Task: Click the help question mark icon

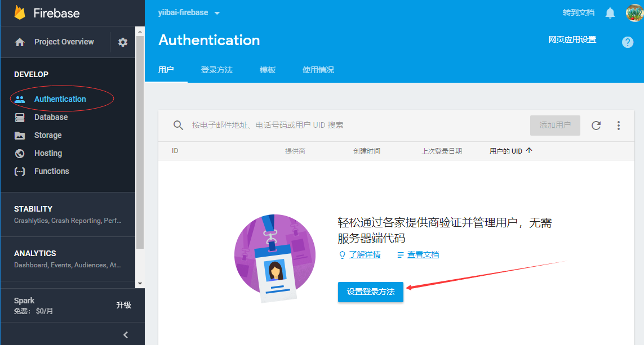Action: click(628, 42)
